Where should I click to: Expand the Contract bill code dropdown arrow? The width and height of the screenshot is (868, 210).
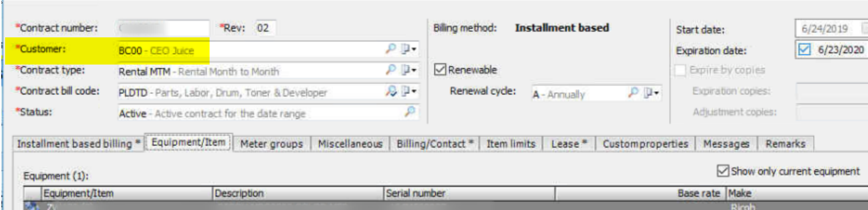point(414,91)
